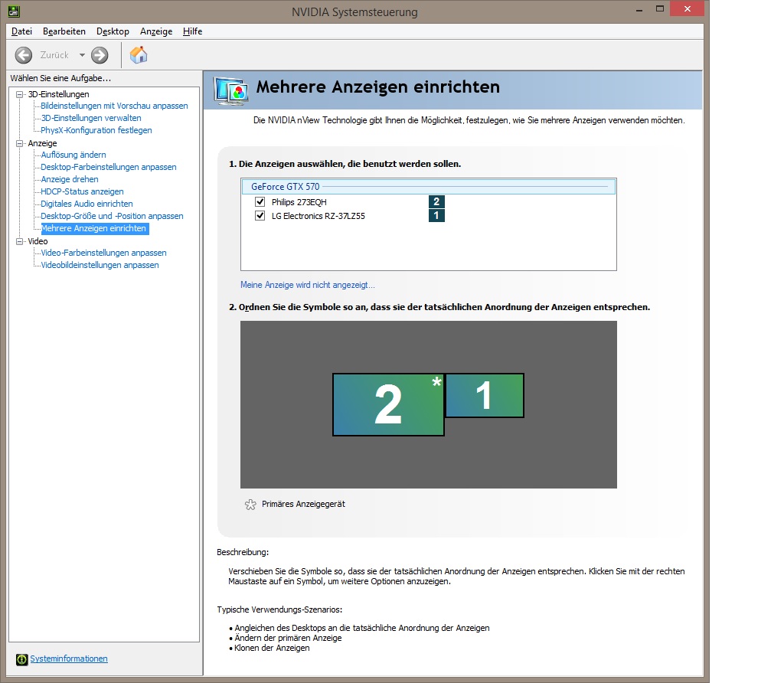Open the Datei menu

pyautogui.click(x=21, y=31)
